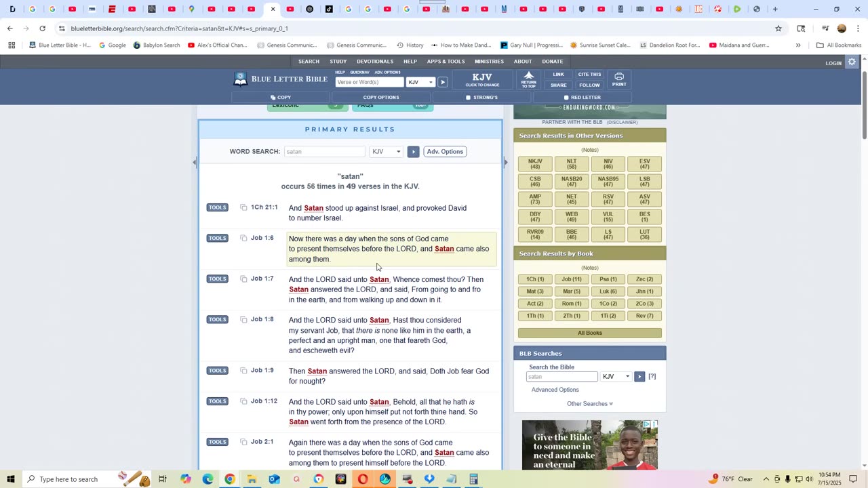Open KJV version dropdown in header search

pyautogui.click(x=420, y=82)
